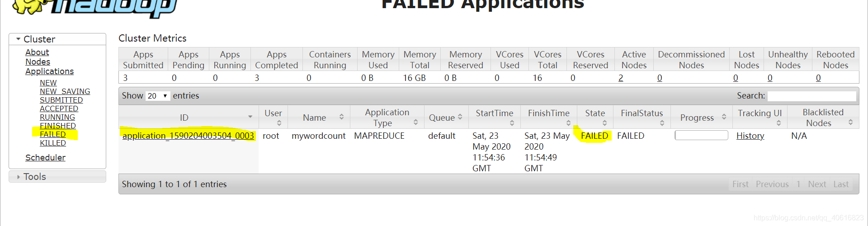
Task: Sort table by State column
Action: coord(595,118)
